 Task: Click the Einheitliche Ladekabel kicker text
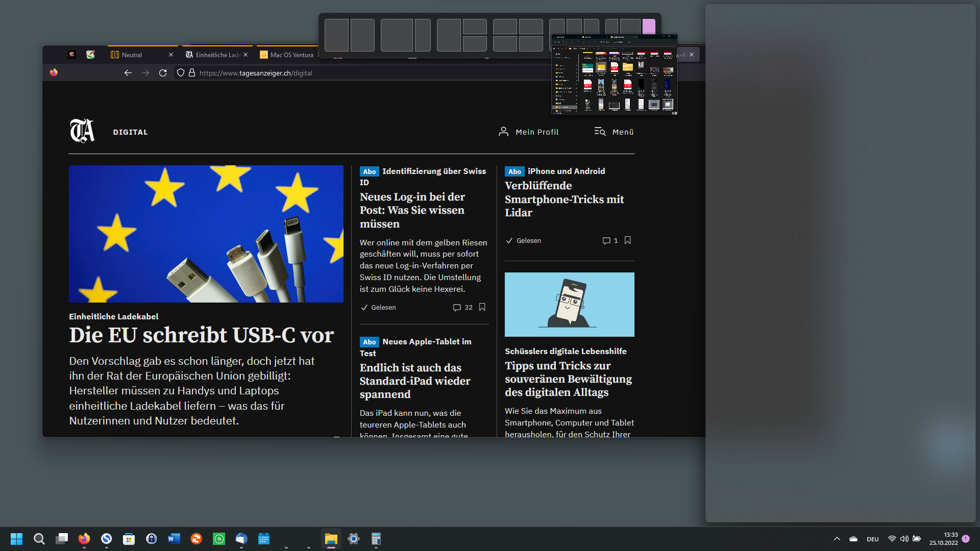(x=114, y=317)
